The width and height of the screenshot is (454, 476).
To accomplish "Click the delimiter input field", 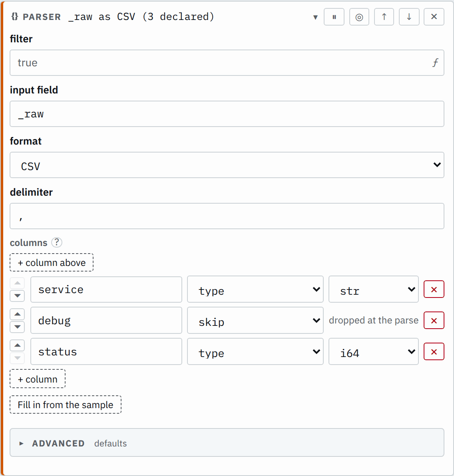I will pyautogui.click(x=227, y=216).
